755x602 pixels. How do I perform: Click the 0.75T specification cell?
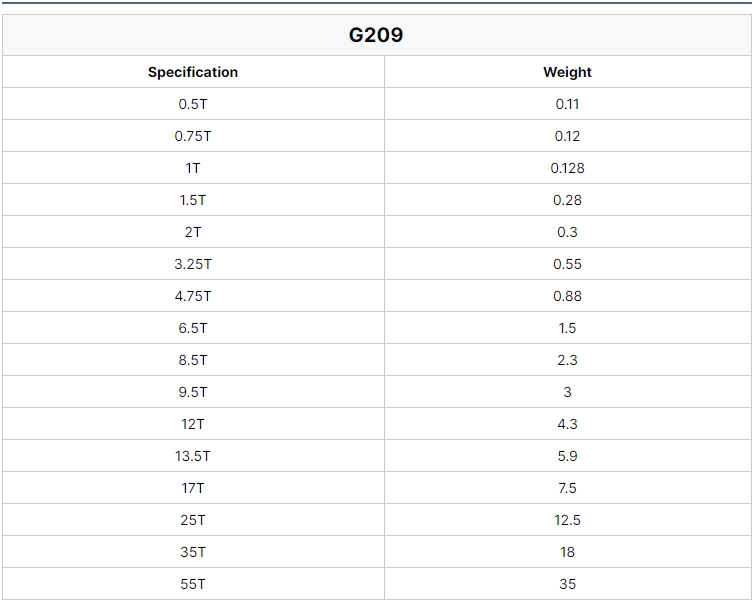point(193,136)
